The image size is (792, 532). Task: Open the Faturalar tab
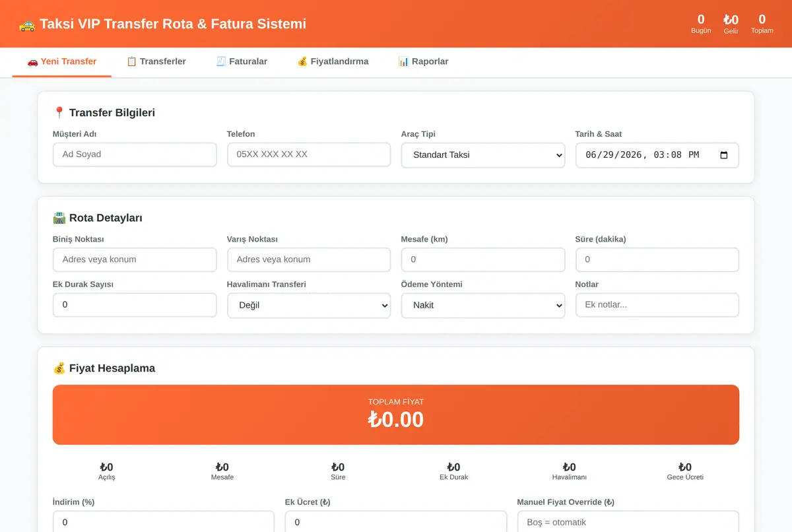(242, 61)
